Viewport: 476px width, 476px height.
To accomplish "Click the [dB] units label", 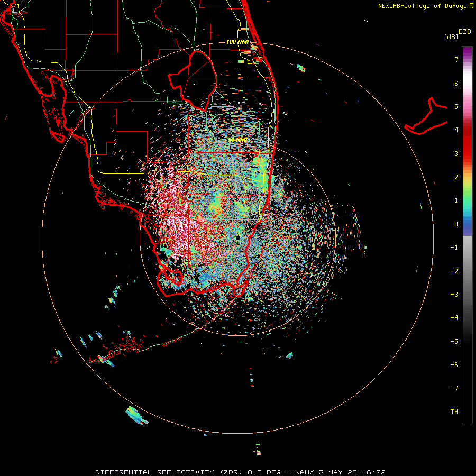I will pos(451,36).
